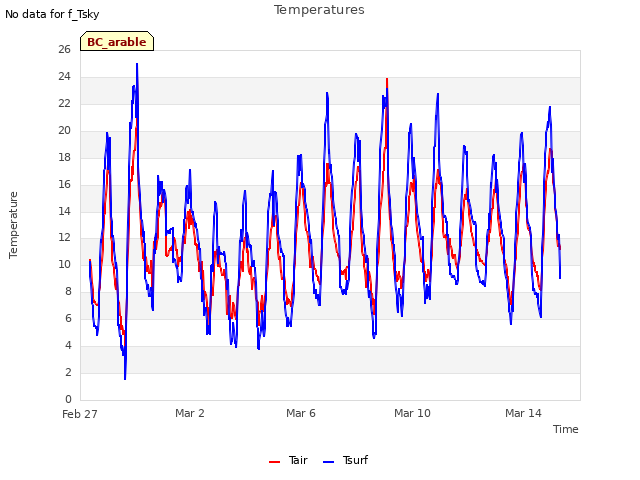The image size is (640, 480).
Task: Click the y-axis tick label 8
Action: pos(68,291)
